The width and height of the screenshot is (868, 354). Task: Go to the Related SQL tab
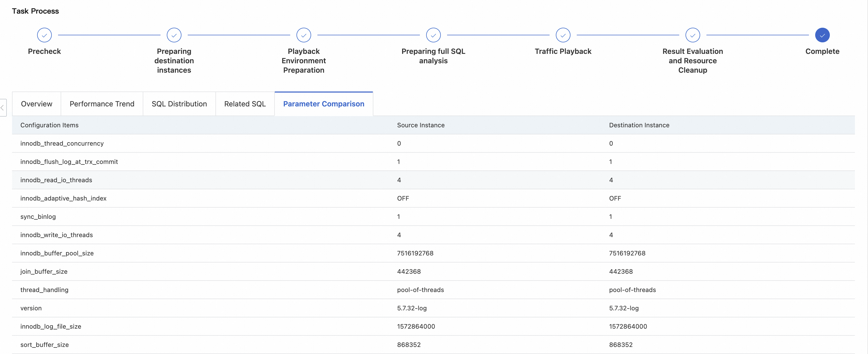click(245, 104)
